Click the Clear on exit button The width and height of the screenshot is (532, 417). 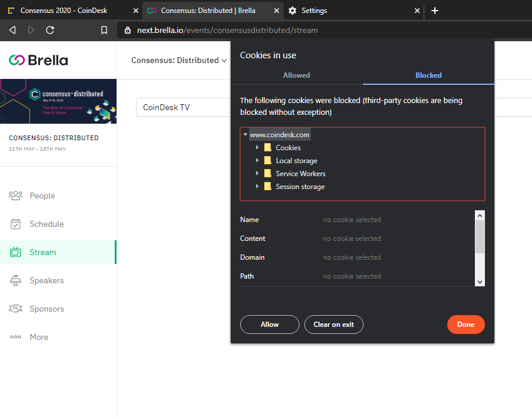tap(334, 325)
